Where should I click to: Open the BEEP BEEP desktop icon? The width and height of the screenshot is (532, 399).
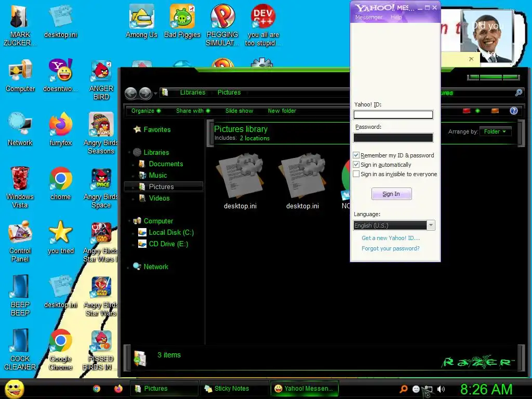click(x=20, y=295)
